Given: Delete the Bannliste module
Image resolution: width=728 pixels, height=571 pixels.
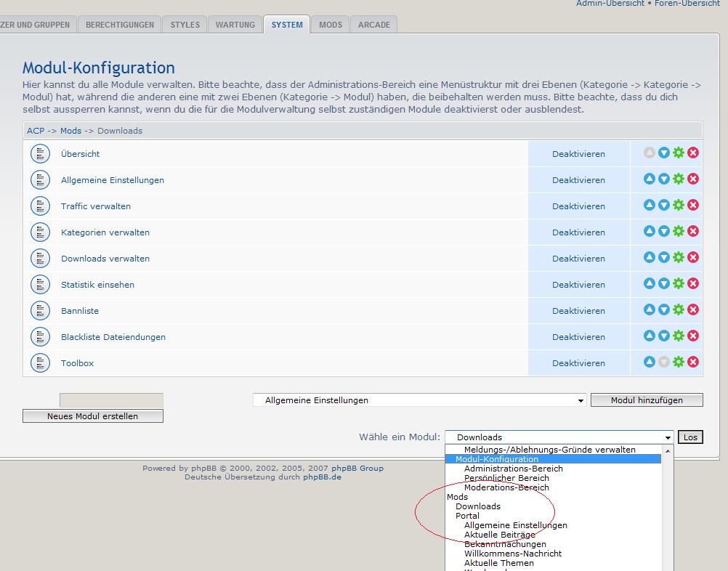Looking at the screenshot, I should [693, 310].
